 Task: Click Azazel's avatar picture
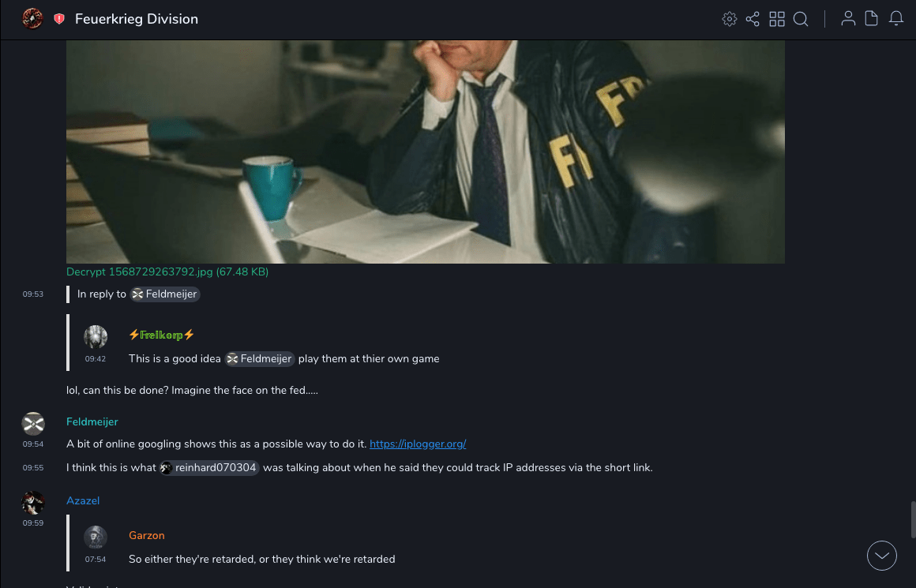(x=32, y=502)
